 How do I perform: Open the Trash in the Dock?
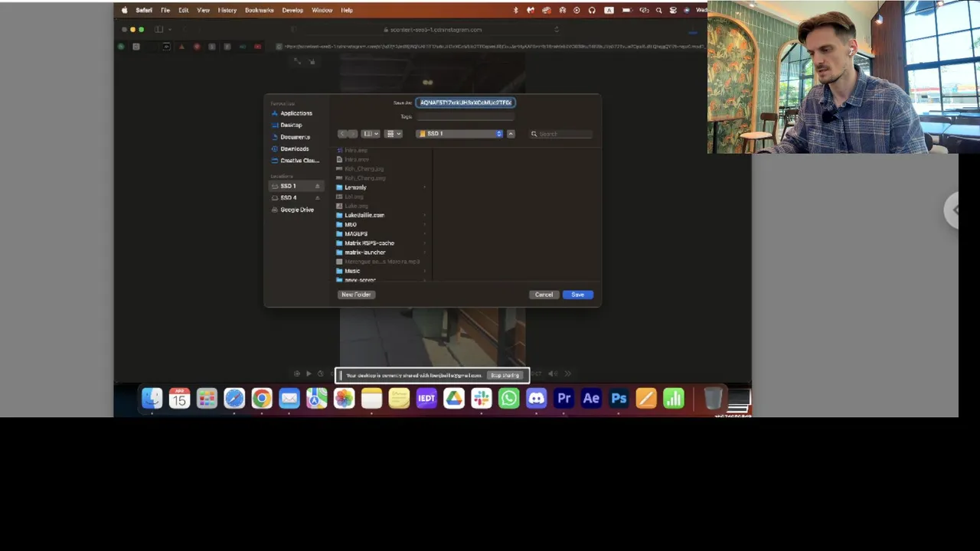(x=713, y=398)
